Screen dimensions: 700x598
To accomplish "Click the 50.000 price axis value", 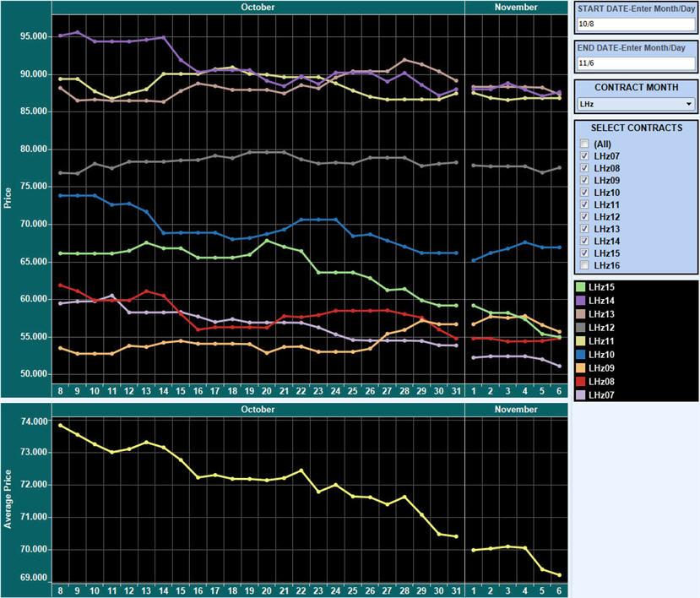I will click(x=34, y=373).
